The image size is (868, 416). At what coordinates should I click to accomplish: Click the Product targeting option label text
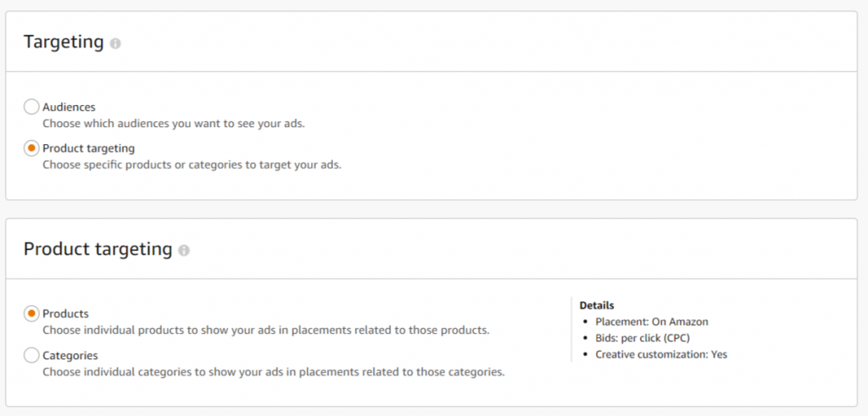pyautogui.click(x=88, y=148)
